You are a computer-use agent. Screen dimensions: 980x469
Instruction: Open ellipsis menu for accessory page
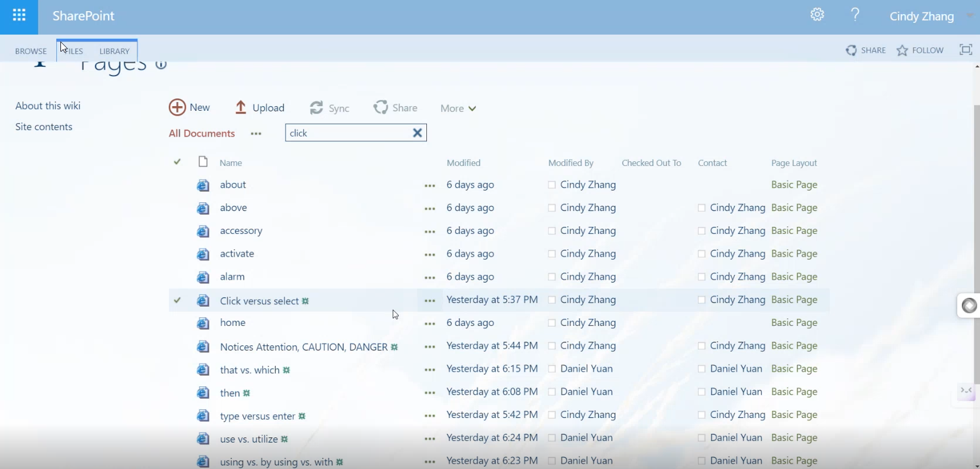[430, 232]
